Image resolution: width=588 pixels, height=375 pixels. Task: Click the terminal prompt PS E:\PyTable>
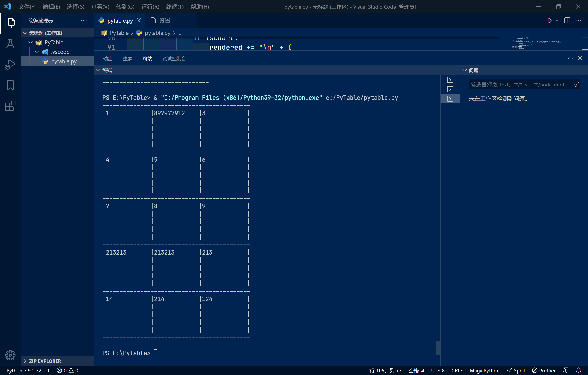[126, 353]
